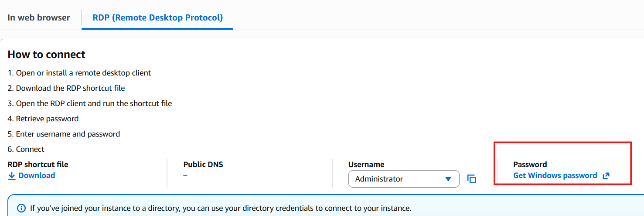Open the Get Windows password link
The height and width of the screenshot is (216, 644).
[x=555, y=175]
